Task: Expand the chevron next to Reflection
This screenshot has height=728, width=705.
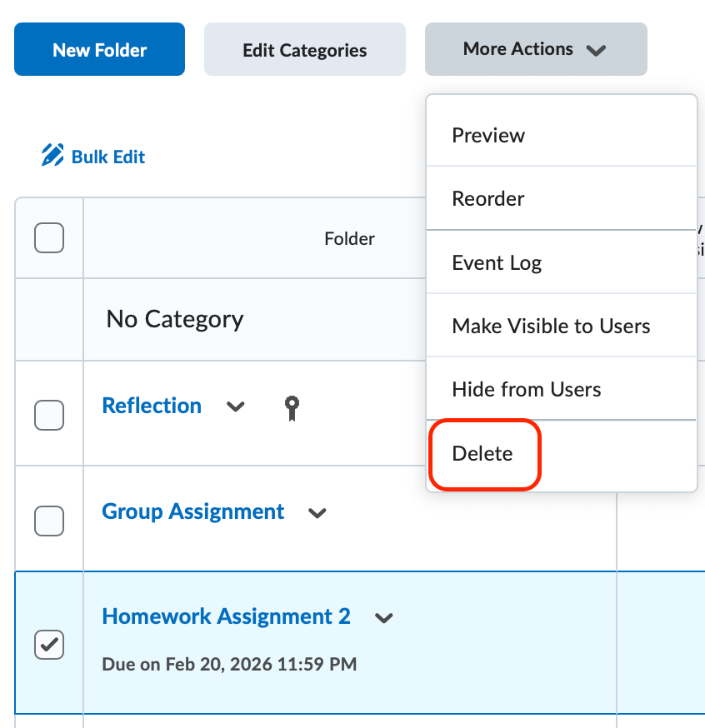Action: click(236, 406)
